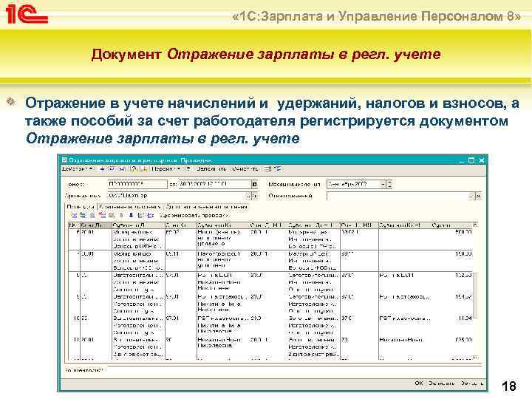
Task: Open the Действия dropdown menu
Action: click(78, 168)
